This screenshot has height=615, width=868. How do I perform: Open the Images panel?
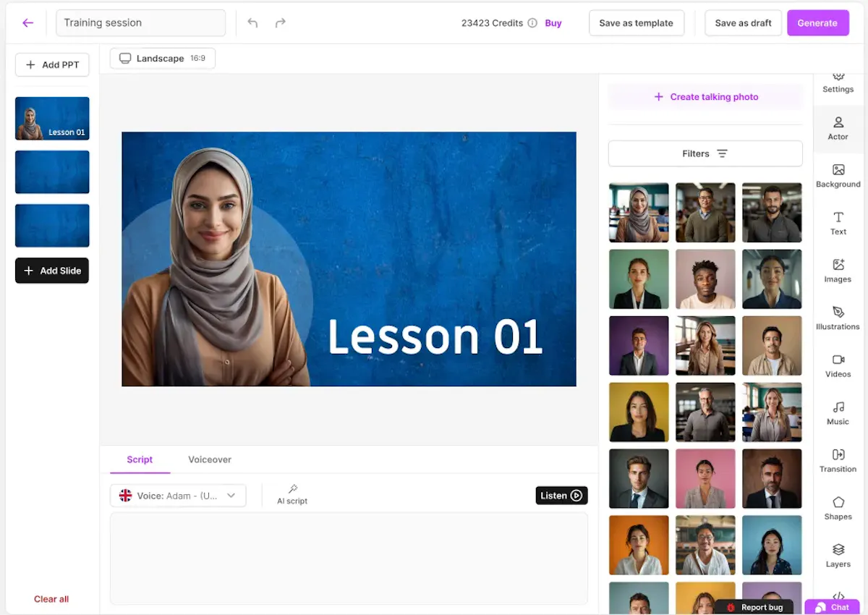tap(838, 271)
